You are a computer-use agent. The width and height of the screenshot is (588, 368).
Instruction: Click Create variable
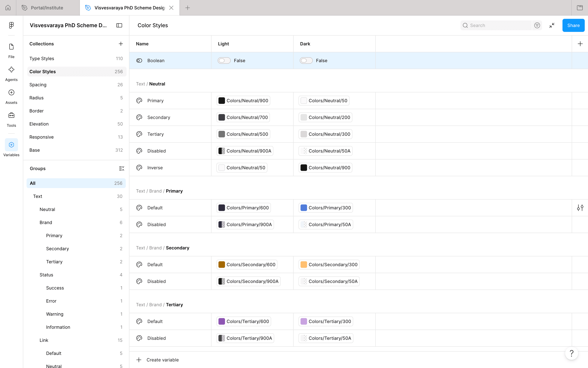point(158,360)
